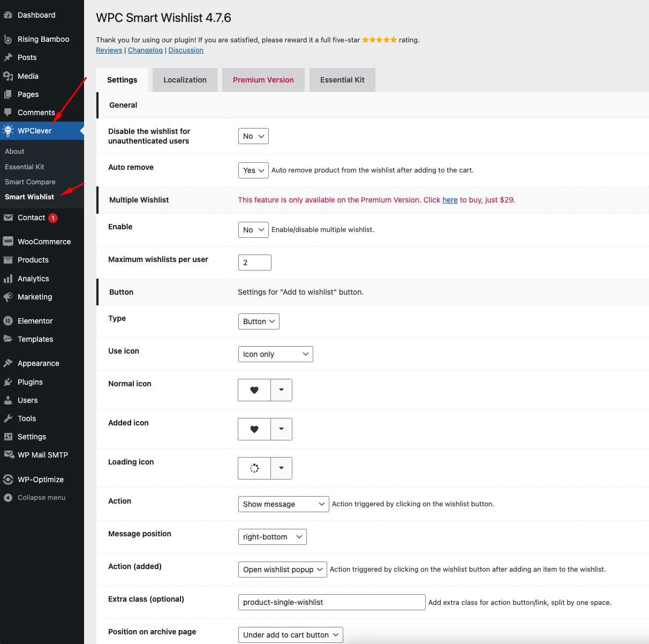This screenshot has width=649, height=644.
Task: Click the WP-Optimize circular icon
Action: [8, 480]
